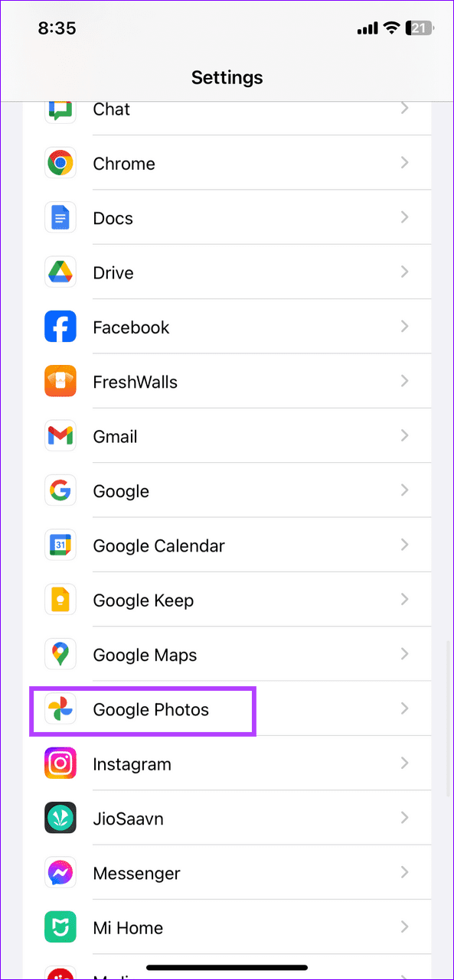Tap the Google Drive icon
The image size is (454, 980).
pyautogui.click(x=60, y=272)
